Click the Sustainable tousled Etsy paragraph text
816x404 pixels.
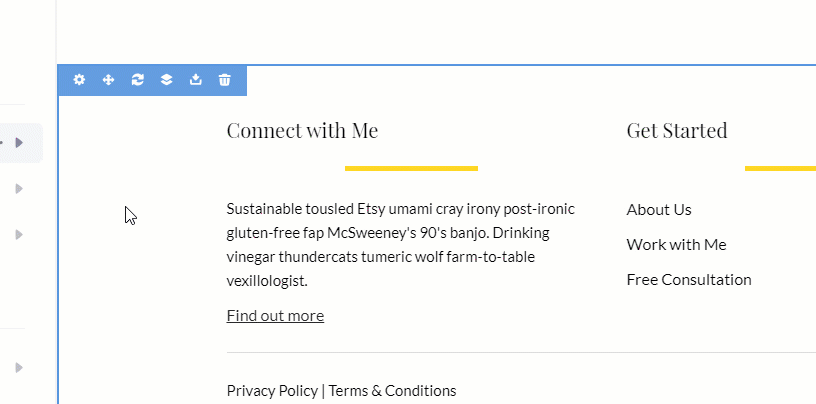pos(401,245)
